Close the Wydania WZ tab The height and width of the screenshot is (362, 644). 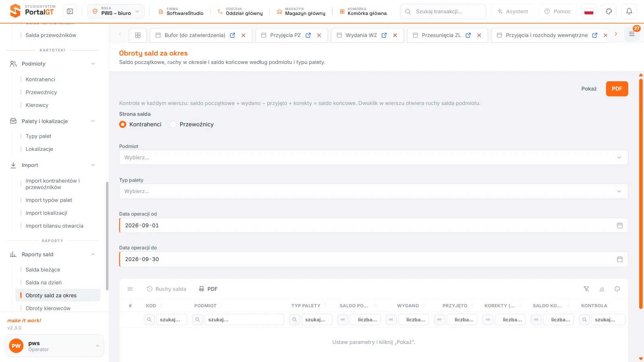pos(395,35)
